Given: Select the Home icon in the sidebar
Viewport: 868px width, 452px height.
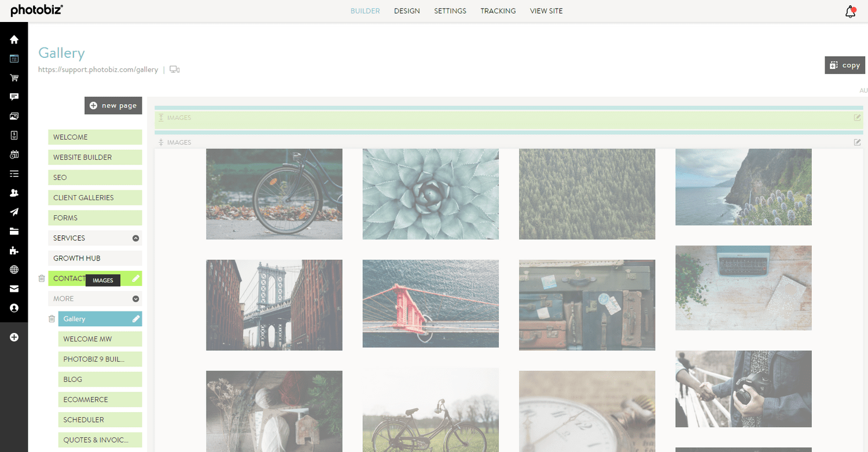Looking at the screenshot, I should pos(14,39).
